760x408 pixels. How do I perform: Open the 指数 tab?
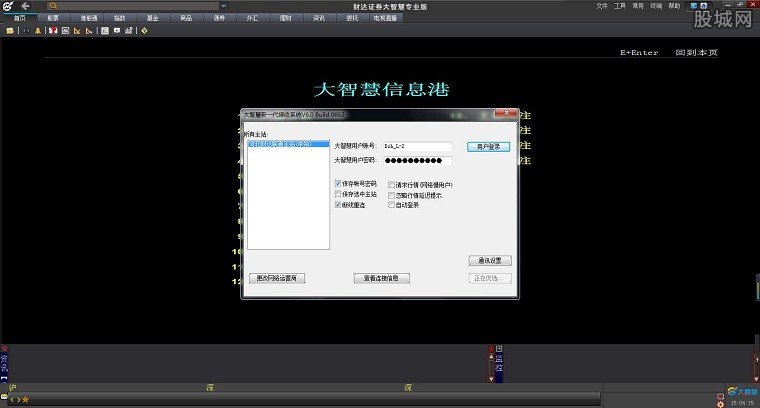pyautogui.click(x=119, y=18)
